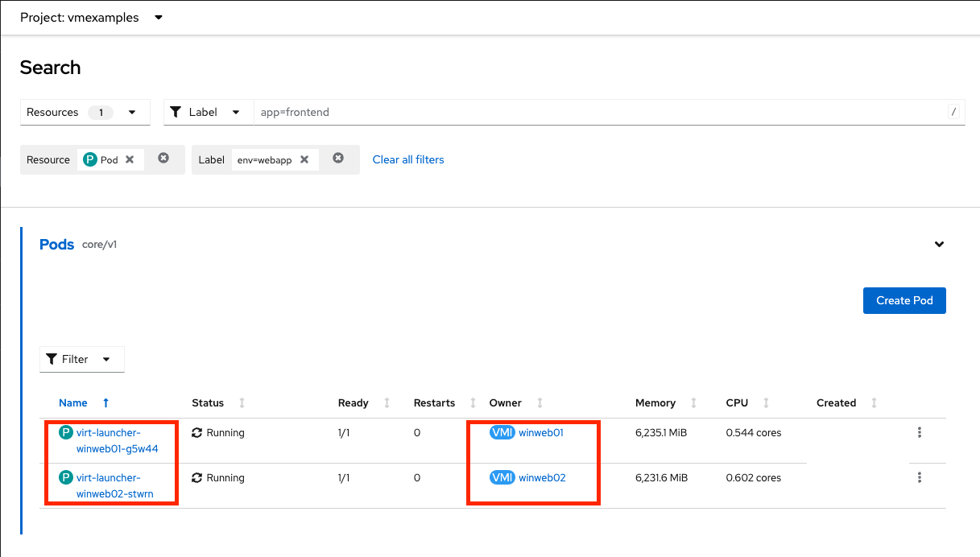
Task: Click the Pod resource badge icon in filter chip
Action: click(x=90, y=159)
